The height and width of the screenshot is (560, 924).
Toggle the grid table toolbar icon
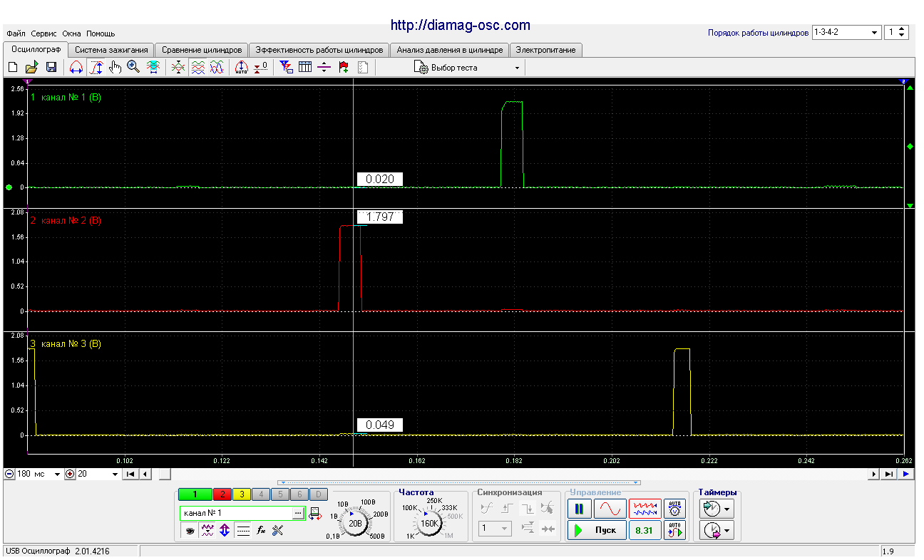[x=305, y=67]
